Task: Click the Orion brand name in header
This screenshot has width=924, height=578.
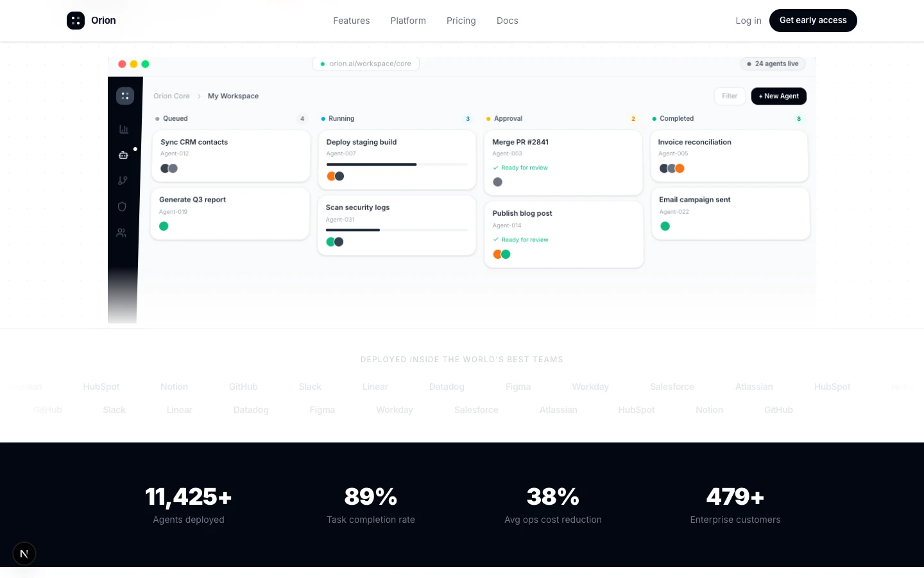Action: (103, 21)
